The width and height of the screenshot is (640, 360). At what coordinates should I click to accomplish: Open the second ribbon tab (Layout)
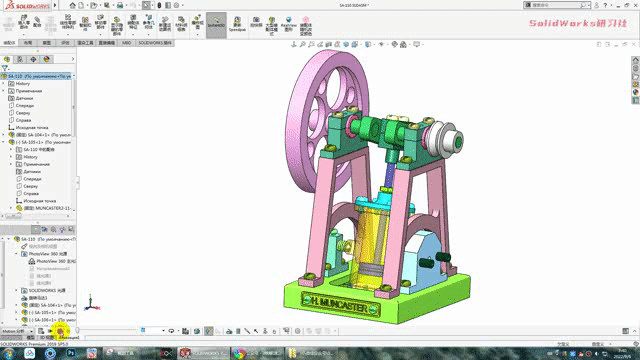point(28,43)
